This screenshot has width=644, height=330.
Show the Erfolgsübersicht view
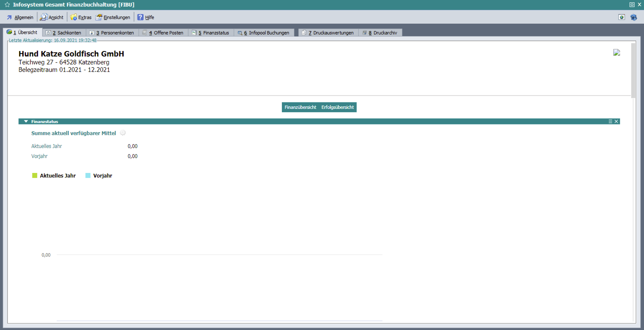[x=338, y=107]
